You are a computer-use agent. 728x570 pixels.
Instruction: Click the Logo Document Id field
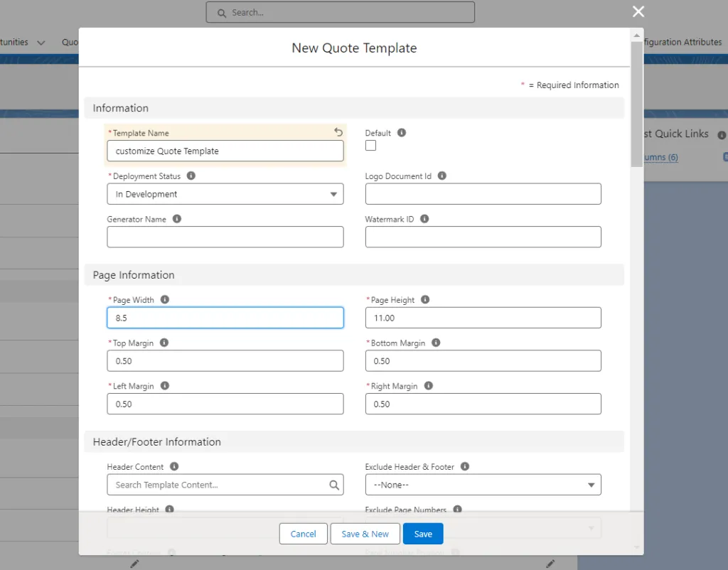coord(483,194)
